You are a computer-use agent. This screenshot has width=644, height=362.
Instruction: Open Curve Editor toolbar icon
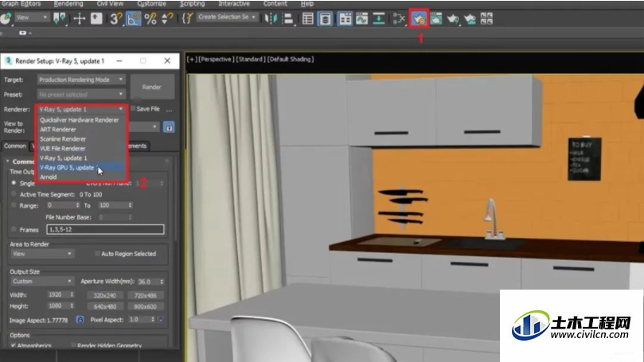point(362,18)
